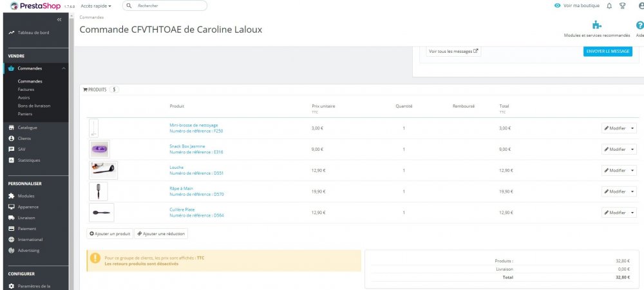644x290 pixels.
Task: Click Ajouter une réduction button
Action: coord(160,233)
